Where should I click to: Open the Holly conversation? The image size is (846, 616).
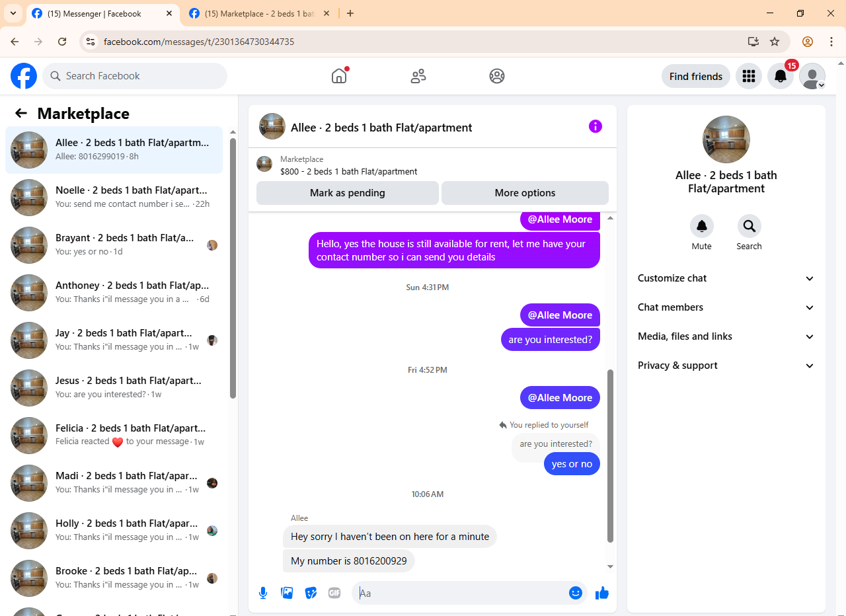click(x=114, y=531)
